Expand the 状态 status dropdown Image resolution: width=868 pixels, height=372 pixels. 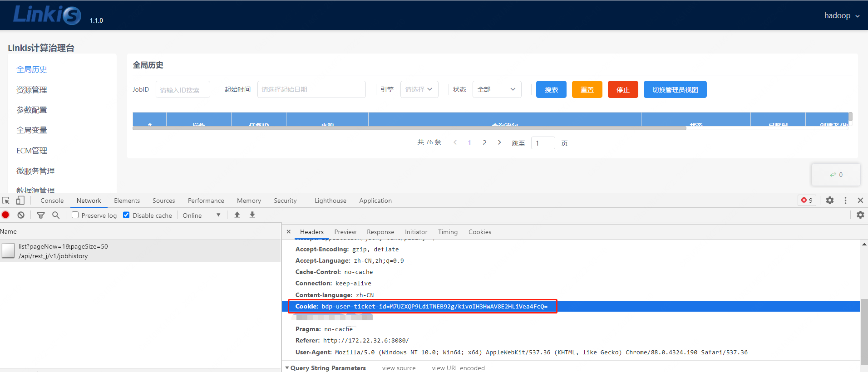(497, 89)
